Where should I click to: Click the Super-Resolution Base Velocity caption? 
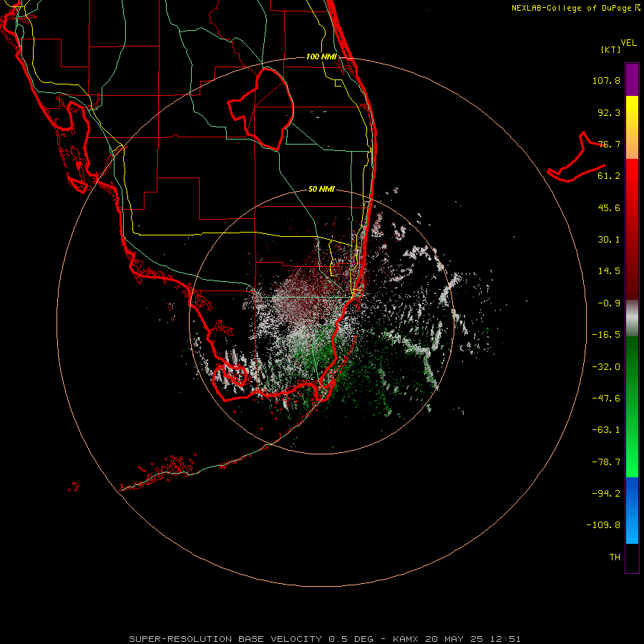324,639
